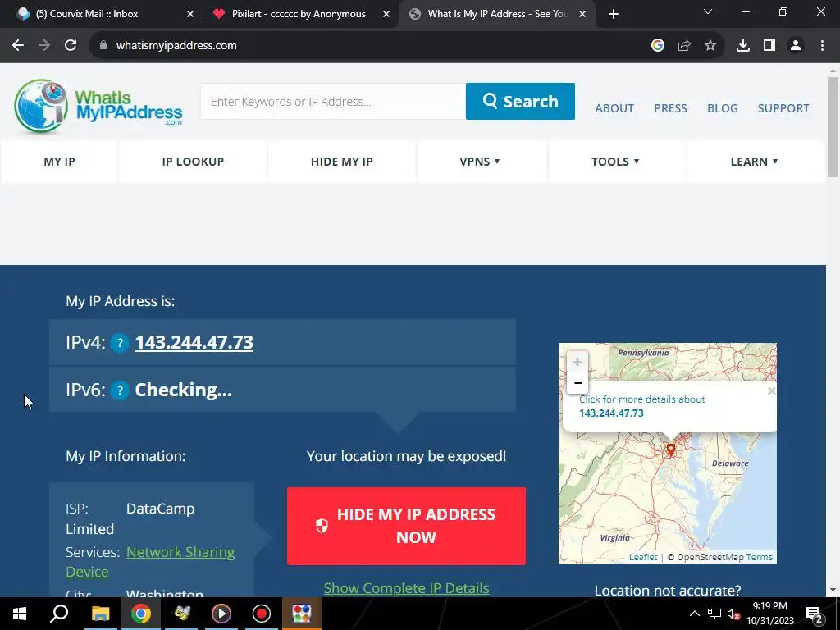Close the map popup
This screenshot has height=630, width=840.
tap(771, 391)
